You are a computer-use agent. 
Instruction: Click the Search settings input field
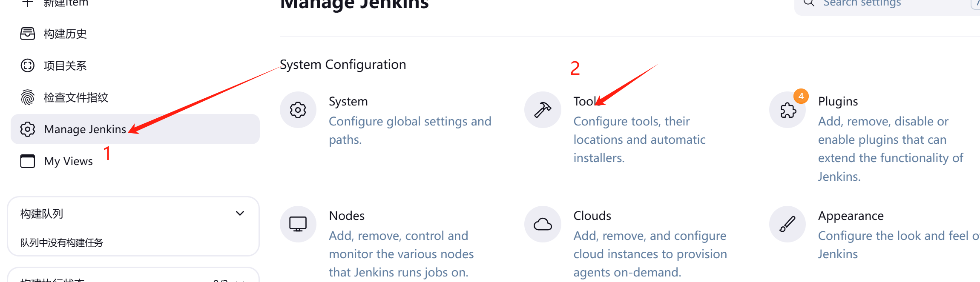tap(886, 4)
